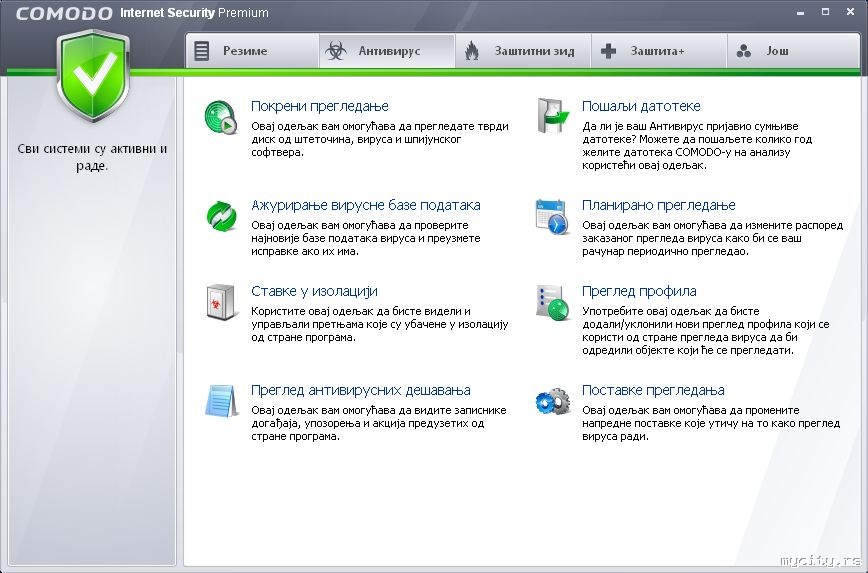868x573 pixels.
Task: Click the submit files cabinet icon
Action: (552, 116)
